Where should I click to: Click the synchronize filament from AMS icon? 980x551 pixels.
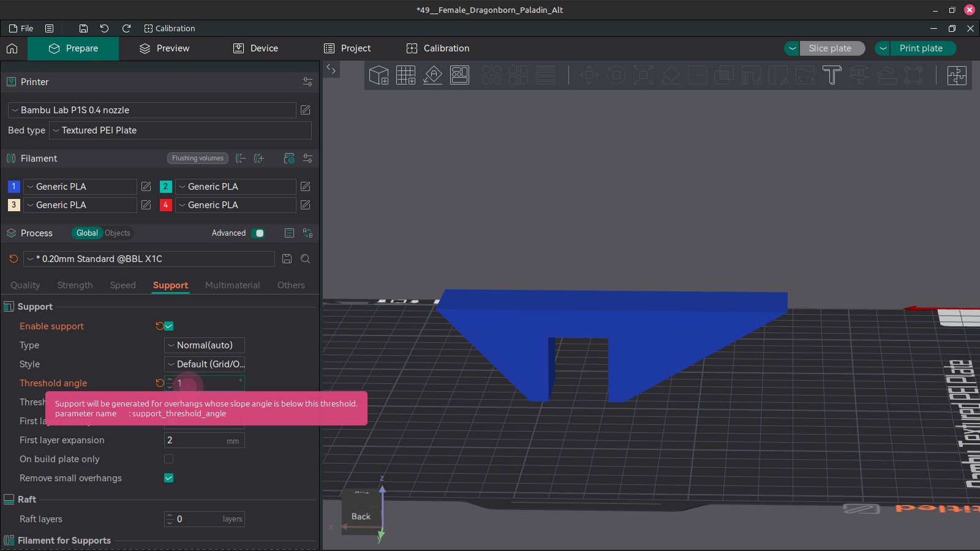(x=288, y=158)
